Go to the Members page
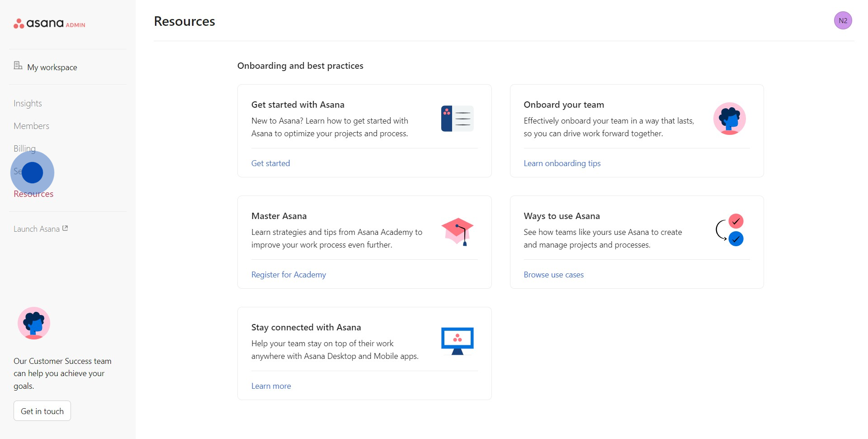 [x=31, y=126]
